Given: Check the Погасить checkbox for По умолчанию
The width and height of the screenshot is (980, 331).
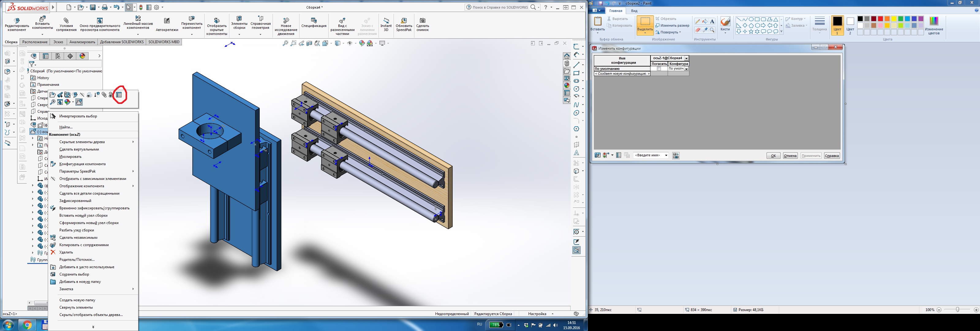Looking at the screenshot, I should tap(659, 69).
